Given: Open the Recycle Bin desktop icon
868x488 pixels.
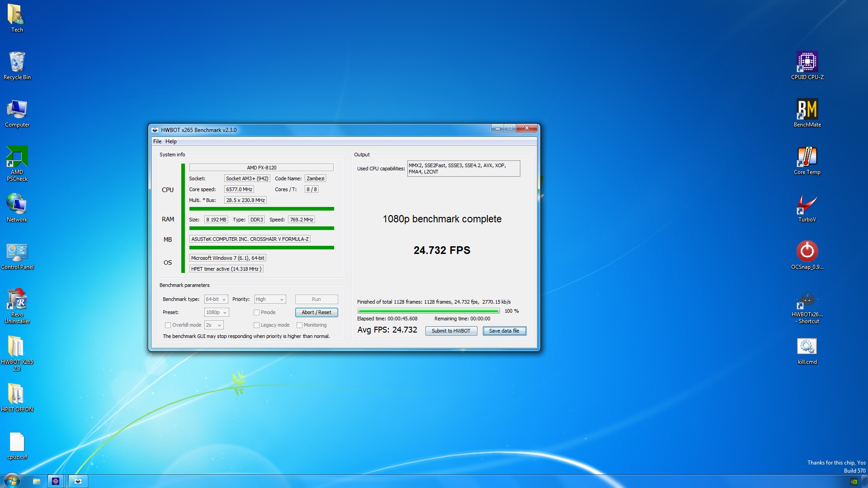Looking at the screenshot, I should [17, 66].
